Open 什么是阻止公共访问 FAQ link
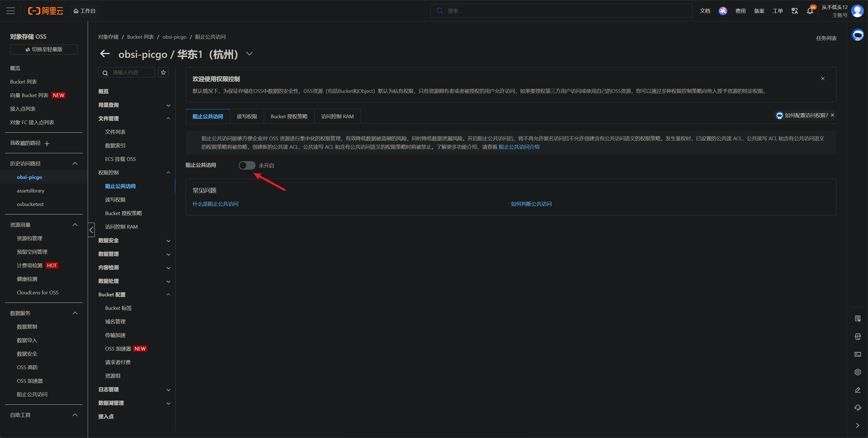 215,204
